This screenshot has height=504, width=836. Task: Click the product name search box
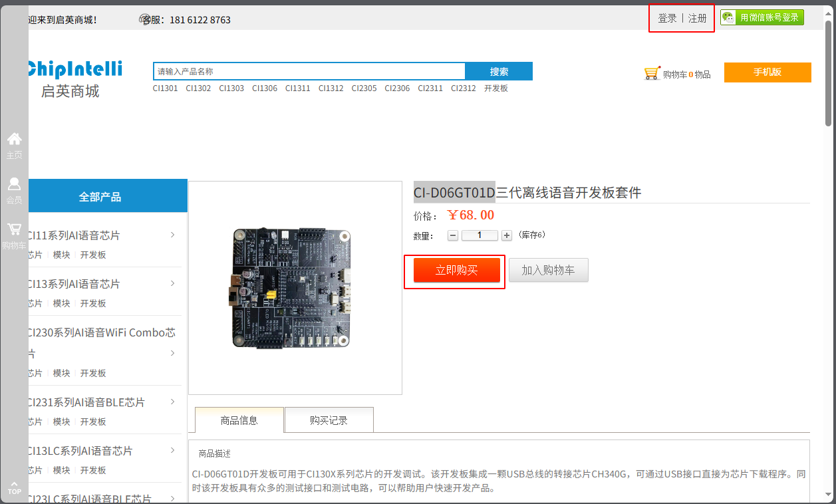click(309, 71)
